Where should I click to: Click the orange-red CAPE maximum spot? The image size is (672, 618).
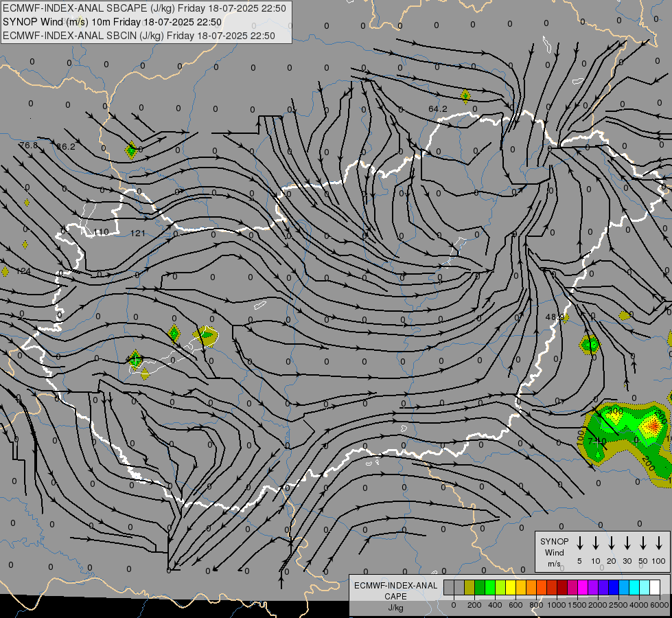click(653, 426)
